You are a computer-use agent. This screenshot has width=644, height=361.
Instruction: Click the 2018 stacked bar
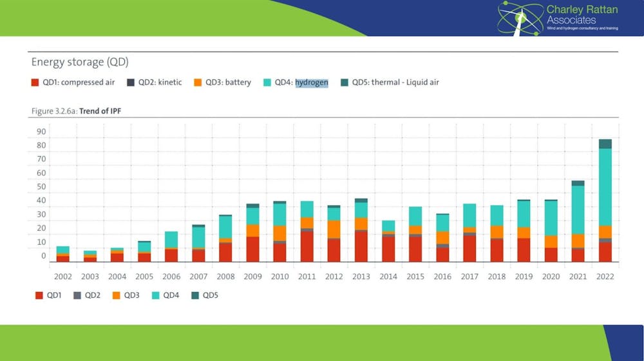497,233
